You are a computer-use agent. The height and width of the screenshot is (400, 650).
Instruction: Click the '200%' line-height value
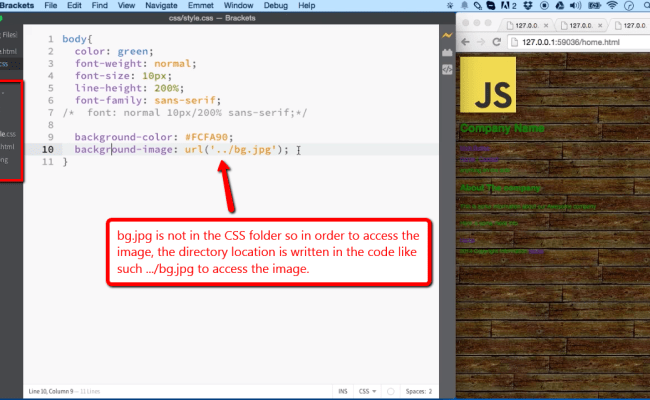tap(167, 88)
